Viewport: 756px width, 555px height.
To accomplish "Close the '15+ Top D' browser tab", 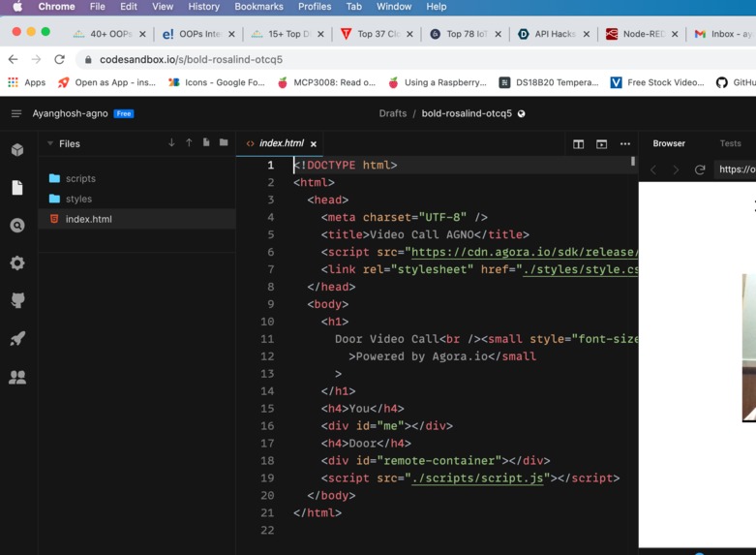I will point(320,34).
